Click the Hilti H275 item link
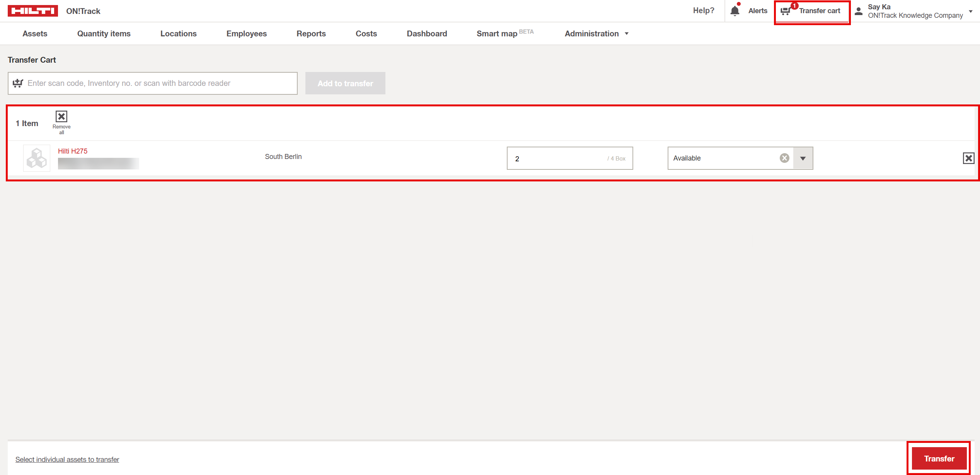 pyautogui.click(x=73, y=151)
